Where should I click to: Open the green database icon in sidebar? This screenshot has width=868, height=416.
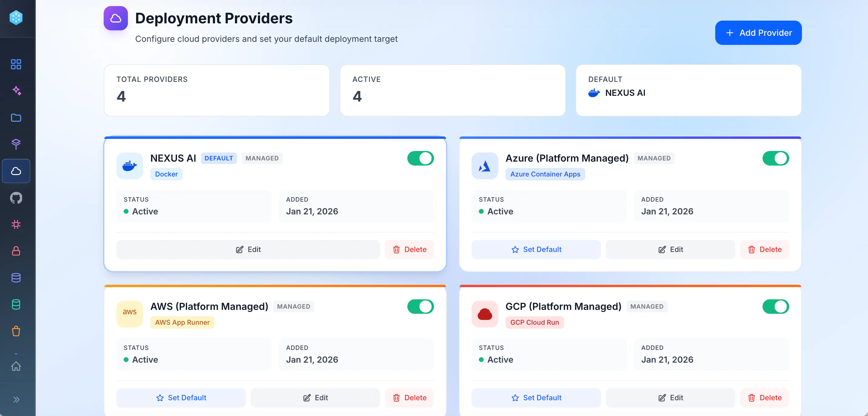click(16, 304)
